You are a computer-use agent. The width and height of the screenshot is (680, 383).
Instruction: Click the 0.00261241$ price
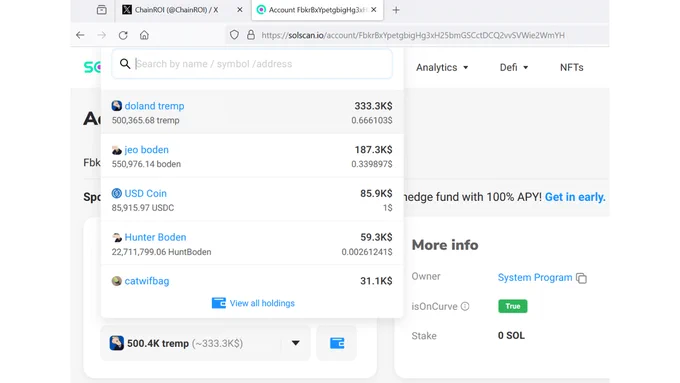pos(367,252)
